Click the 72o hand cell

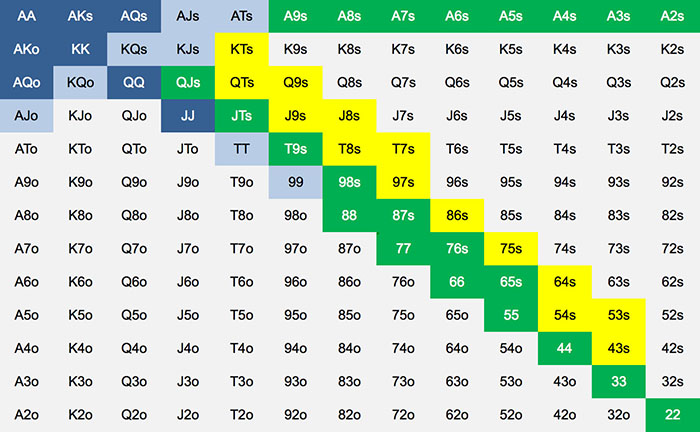[403, 415]
